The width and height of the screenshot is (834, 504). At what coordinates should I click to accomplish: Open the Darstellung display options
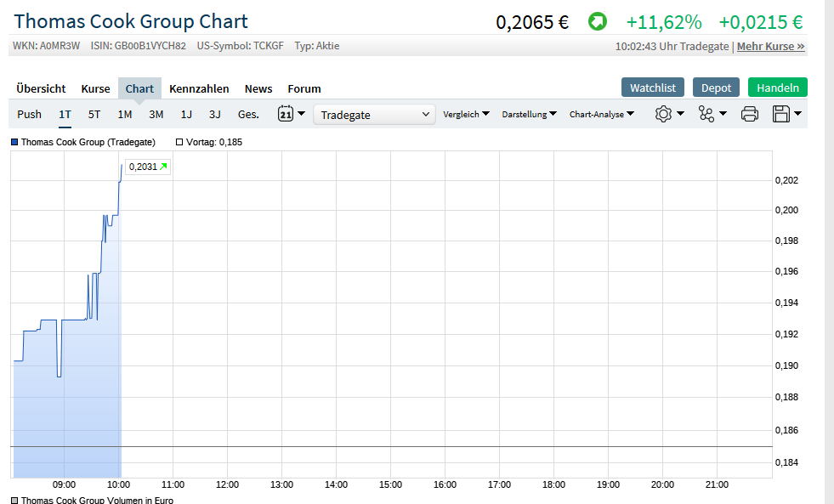click(529, 113)
